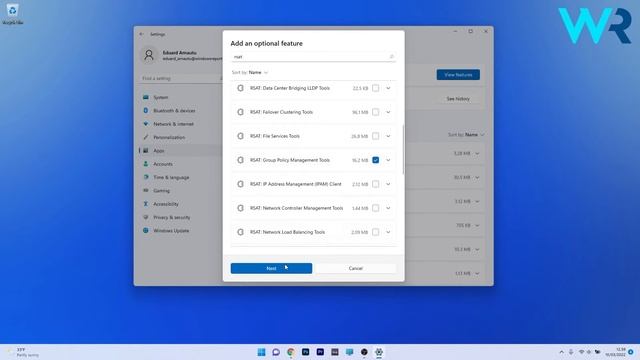This screenshot has width=640, height=360.
Task: Click the feature search box in the dialog
Action: (x=313, y=57)
